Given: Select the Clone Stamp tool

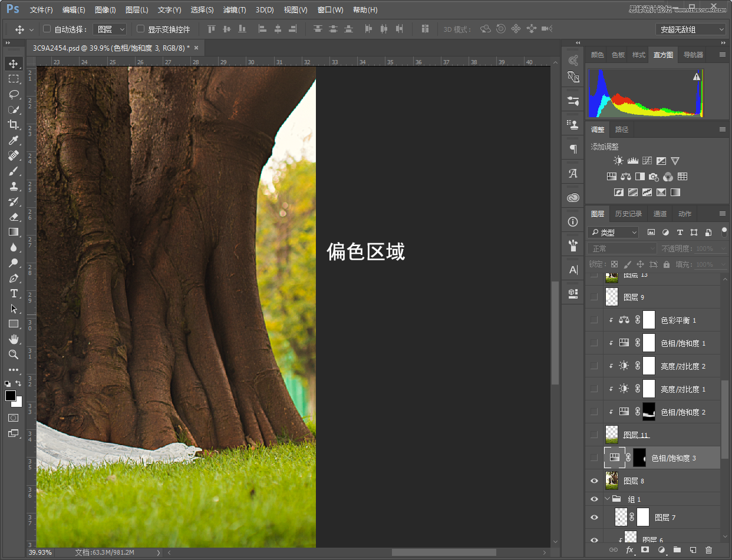Looking at the screenshot, I should tap(13, 186).
